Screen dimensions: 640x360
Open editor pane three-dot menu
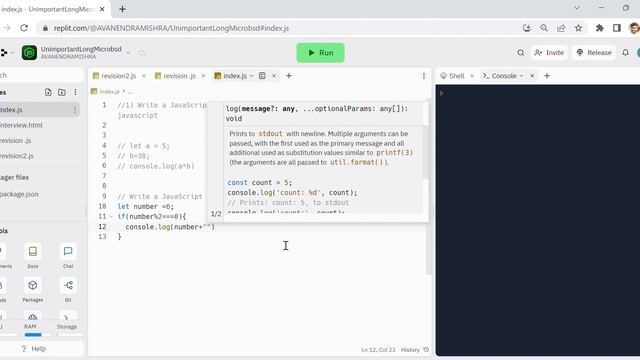click(x=424, y=76)
